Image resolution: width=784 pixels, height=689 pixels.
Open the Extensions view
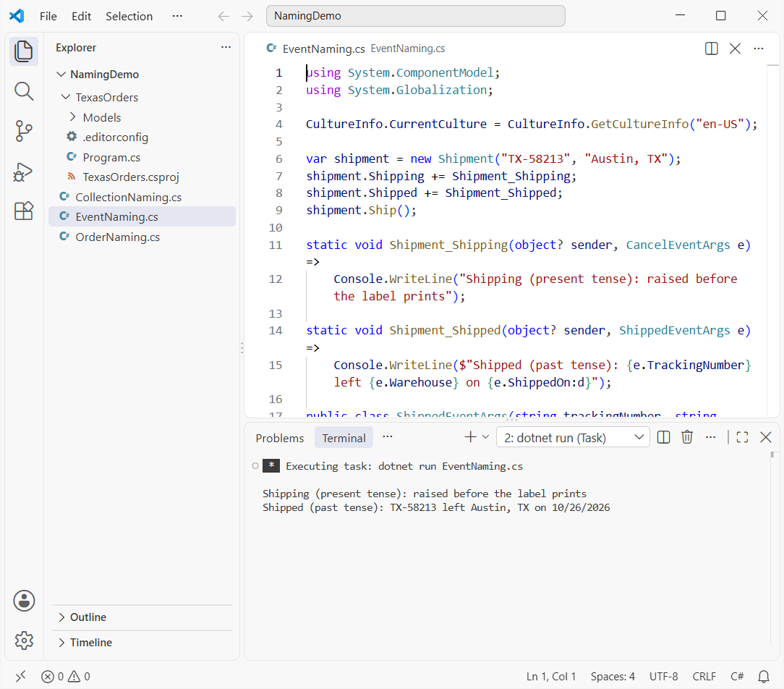coord(23,211)
